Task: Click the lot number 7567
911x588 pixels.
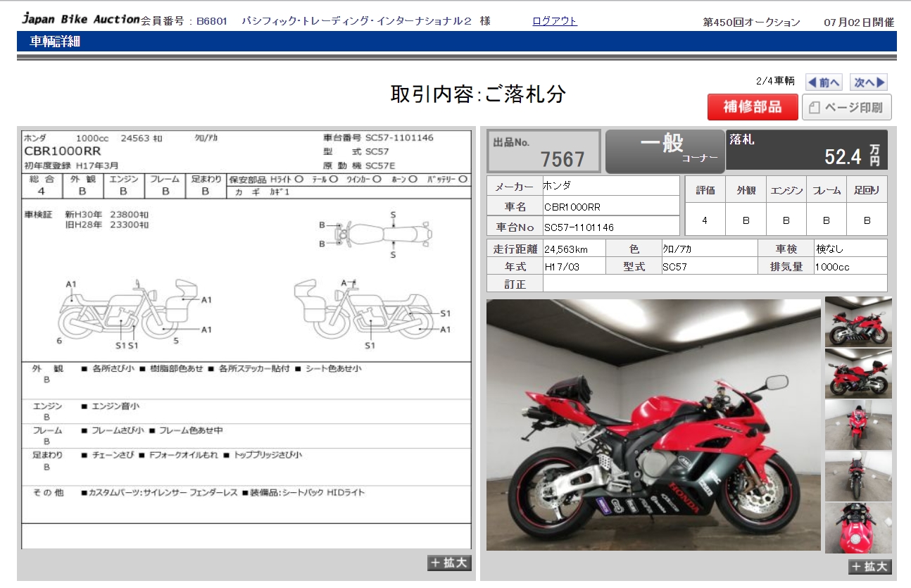Action: [x=563, y=159]
